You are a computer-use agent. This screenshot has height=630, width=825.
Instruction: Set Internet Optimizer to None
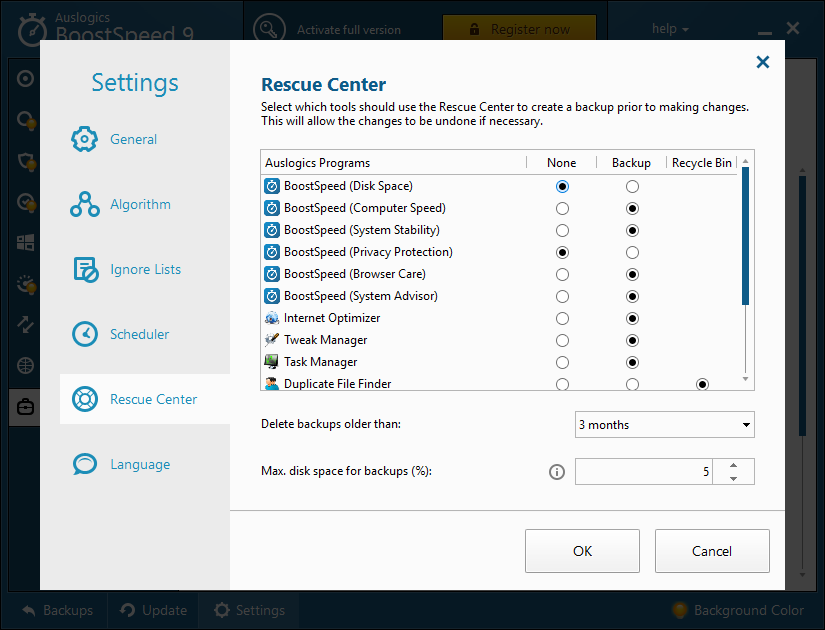(562, 318)
